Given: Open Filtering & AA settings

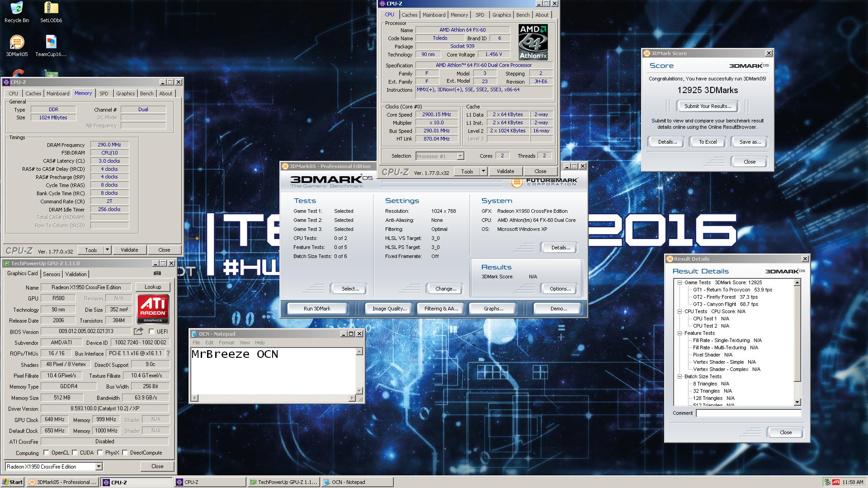Looking at the screenshot, I should pos(441,309).
